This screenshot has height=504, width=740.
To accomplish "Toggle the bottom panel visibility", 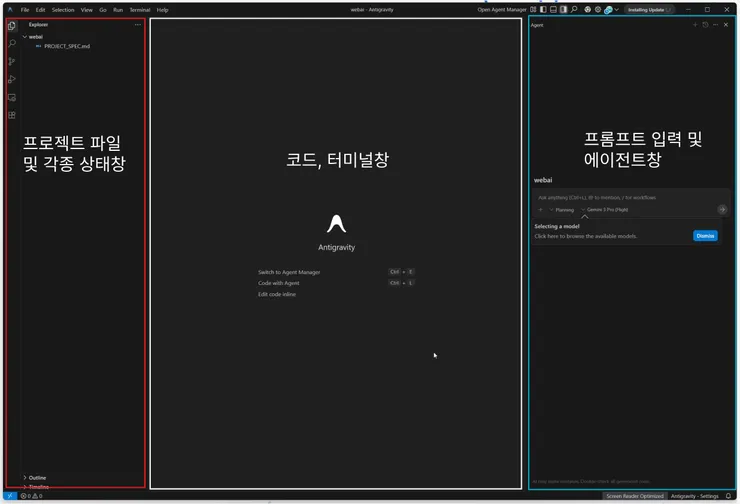I will (554, 9).
